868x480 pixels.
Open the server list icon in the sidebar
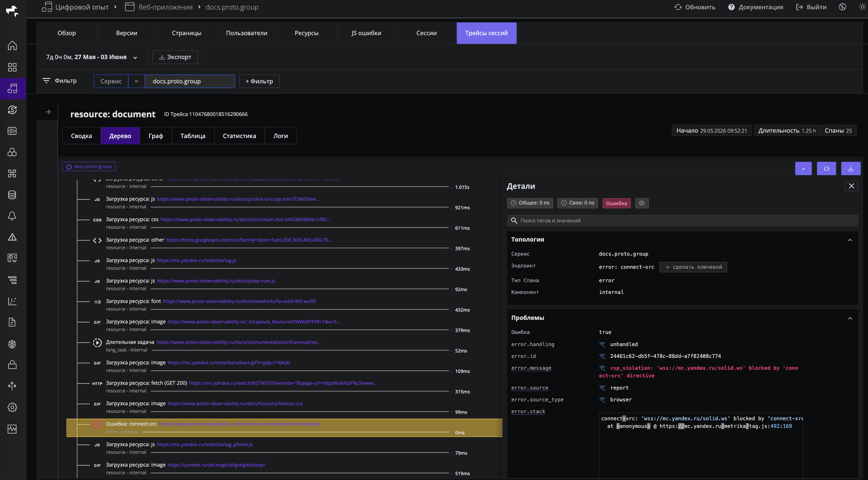(12, 131)
